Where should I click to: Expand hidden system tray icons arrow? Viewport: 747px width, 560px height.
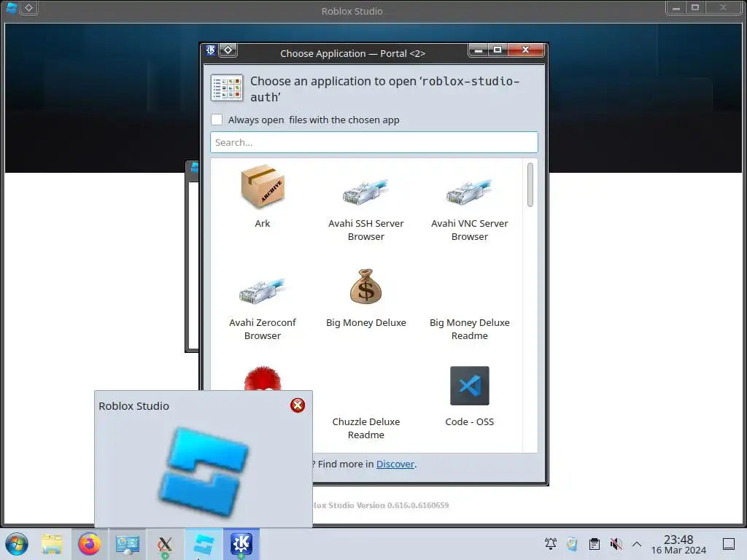[637, 544]
